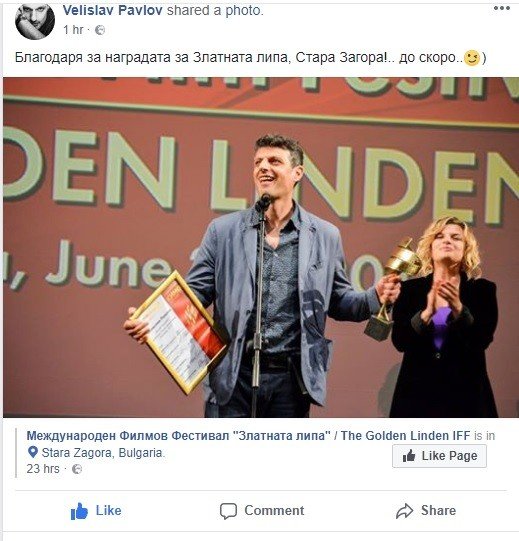Click the globe privacy icon beside 1 hr
Screen dimensions: 519x541
coord(100,30)
